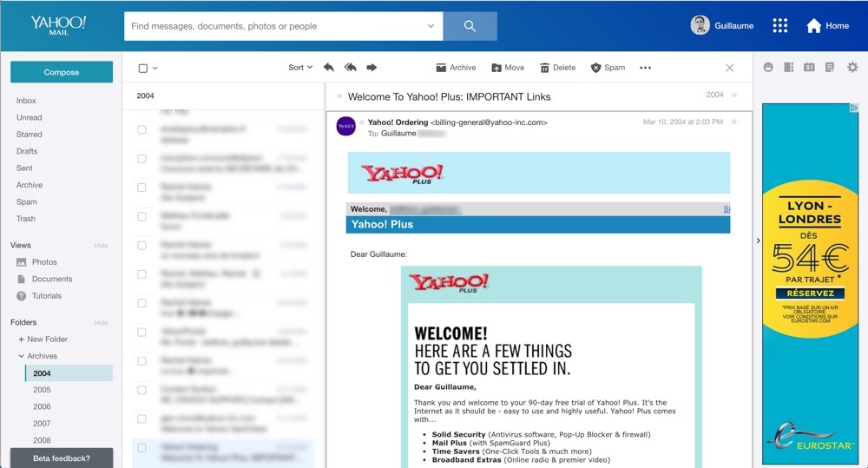
Task: Go to Home via the house icon
Action: (x=814, y=25)
